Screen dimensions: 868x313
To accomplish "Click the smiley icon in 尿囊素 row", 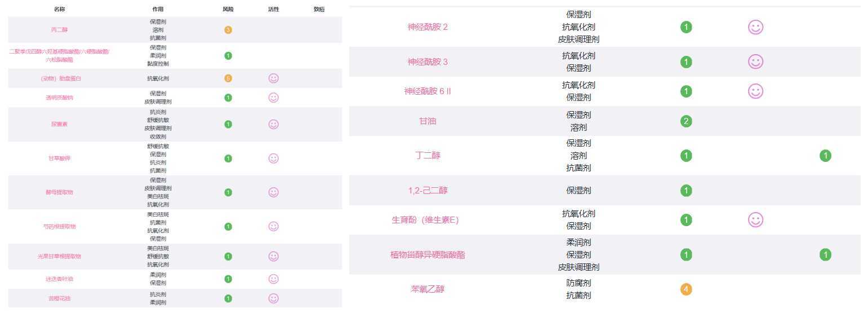I will [x=274, y=124].
